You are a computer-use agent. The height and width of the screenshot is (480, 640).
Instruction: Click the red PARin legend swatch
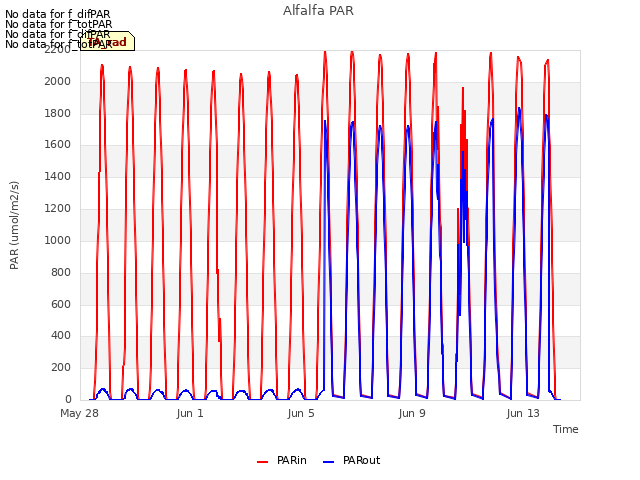pyautogui.click(x=262, y=462)
